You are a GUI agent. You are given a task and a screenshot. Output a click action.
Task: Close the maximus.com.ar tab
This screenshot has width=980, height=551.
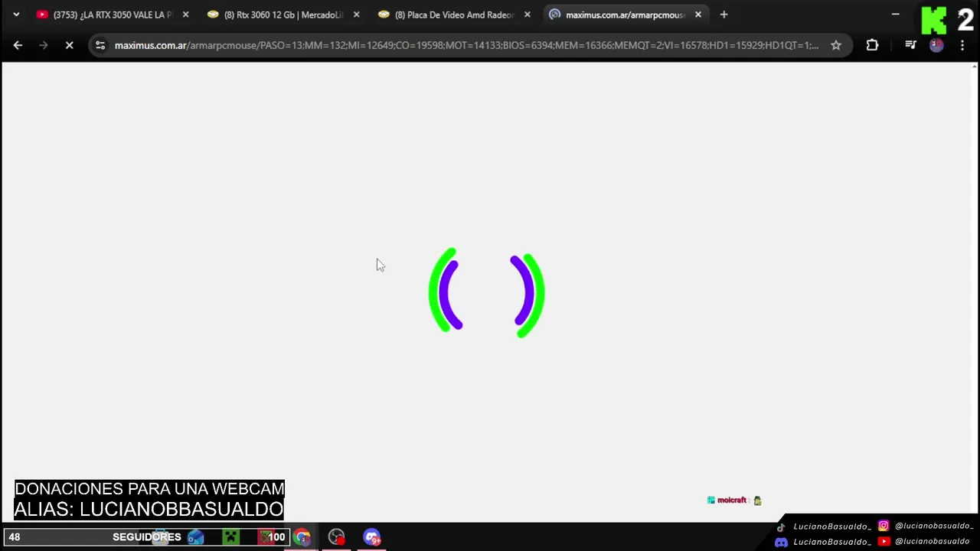(x=697, y=15)
